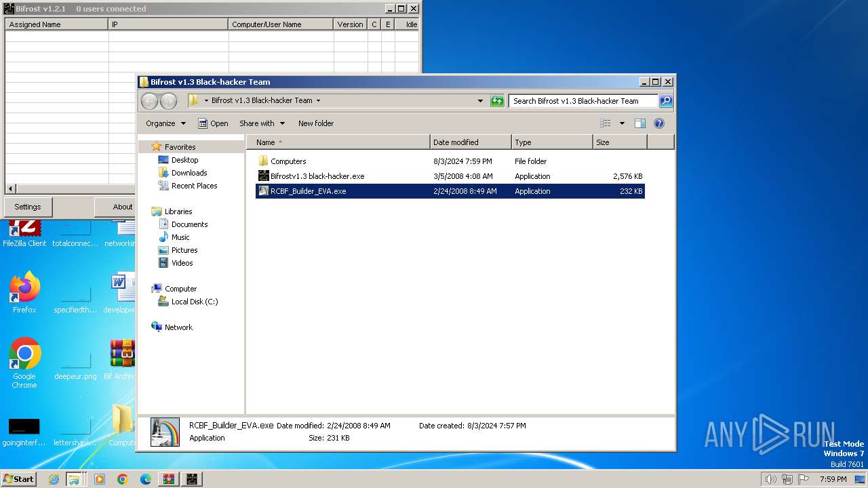The width and height of the screenshot is (868, 488).
Task: Click scroll left arrow in Bifrost list
Action: 10,189
